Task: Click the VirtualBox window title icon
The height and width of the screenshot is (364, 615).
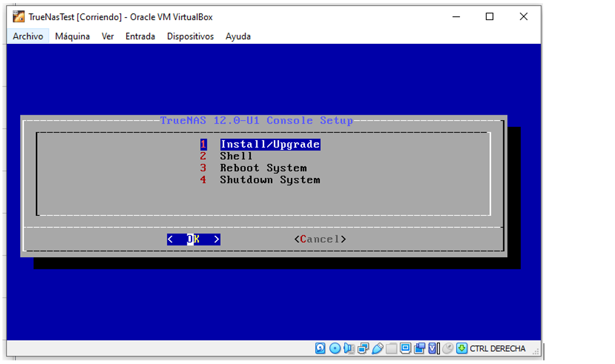Action: click(x=18, y=16)
